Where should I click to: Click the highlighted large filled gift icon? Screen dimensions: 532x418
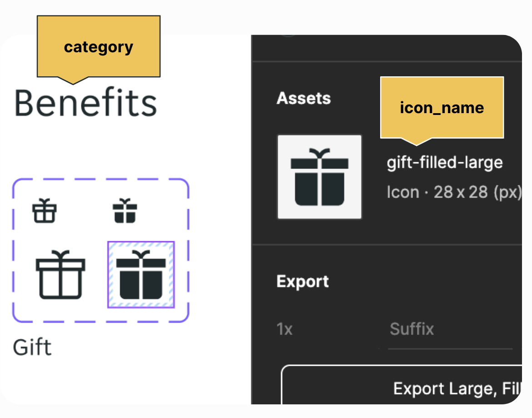click(x=141, y=275)
